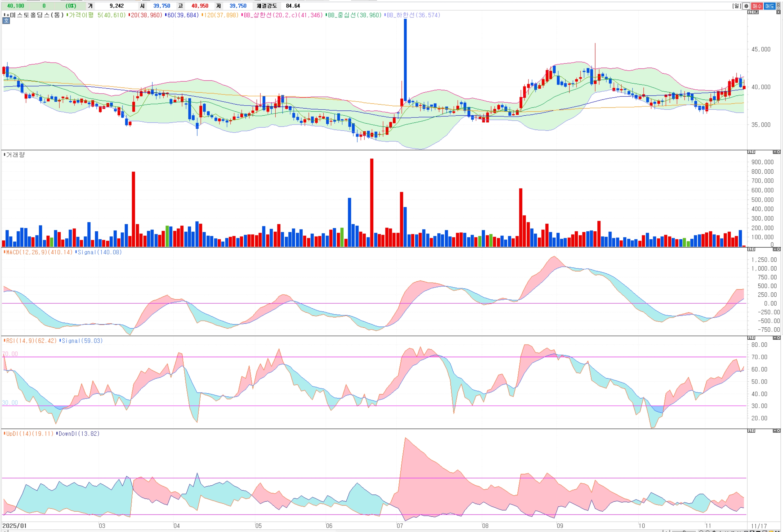Image resolution: width=783 pixels, height=532 pixels.
Task: Click the 11/17 date label on axis
Action: click(x=759, y=526)
